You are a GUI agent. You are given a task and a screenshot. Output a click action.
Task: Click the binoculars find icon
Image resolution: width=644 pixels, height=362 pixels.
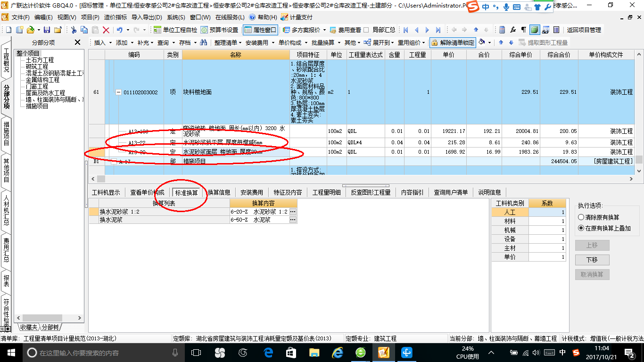[204, 42]
